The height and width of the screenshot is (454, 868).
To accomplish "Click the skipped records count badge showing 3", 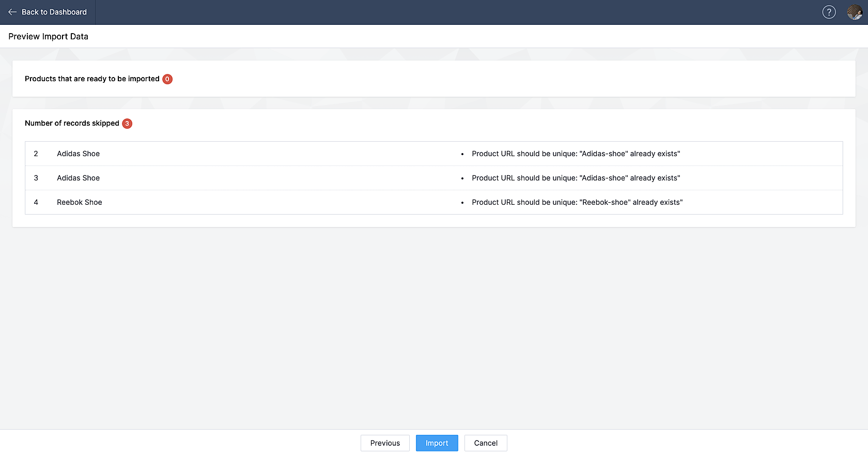I will tap(127, 124).
